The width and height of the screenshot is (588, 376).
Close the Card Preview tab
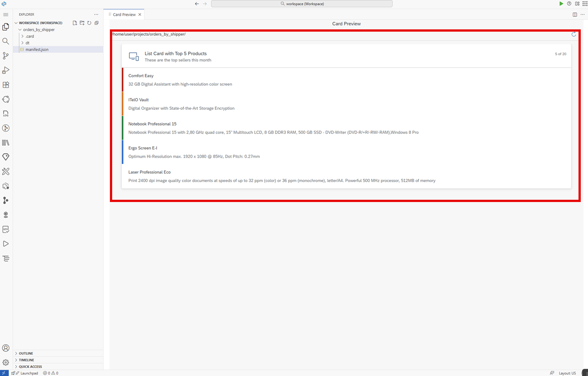(140, 14)
